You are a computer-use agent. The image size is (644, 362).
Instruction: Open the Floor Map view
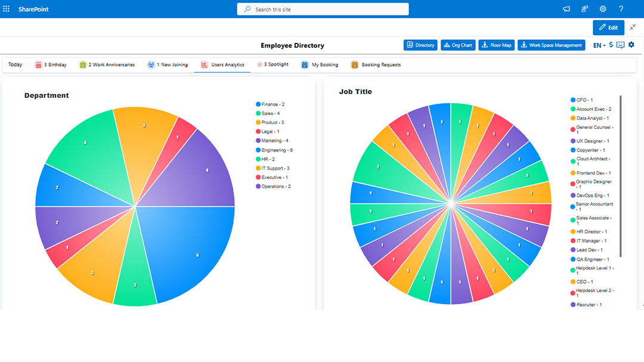click(496, 45)
